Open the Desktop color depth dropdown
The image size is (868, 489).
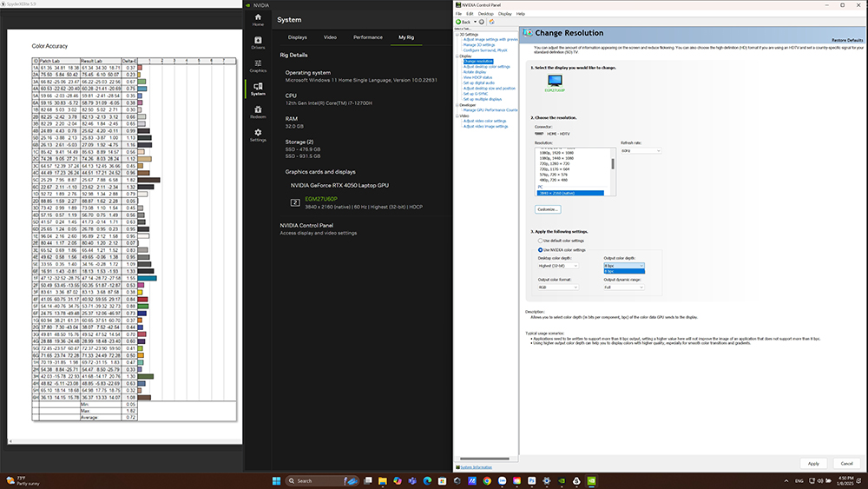click(558, 266)
